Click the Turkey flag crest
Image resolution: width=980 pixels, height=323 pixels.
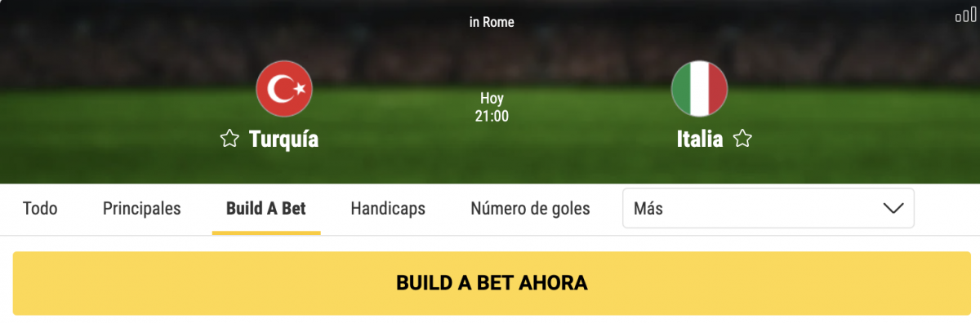click(284, 88)
